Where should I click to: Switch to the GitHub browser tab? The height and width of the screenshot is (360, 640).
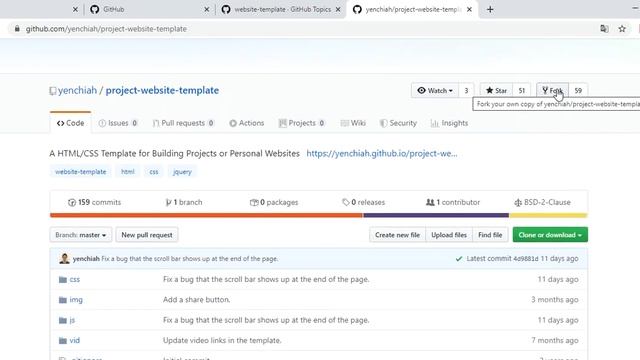[149, 9]
